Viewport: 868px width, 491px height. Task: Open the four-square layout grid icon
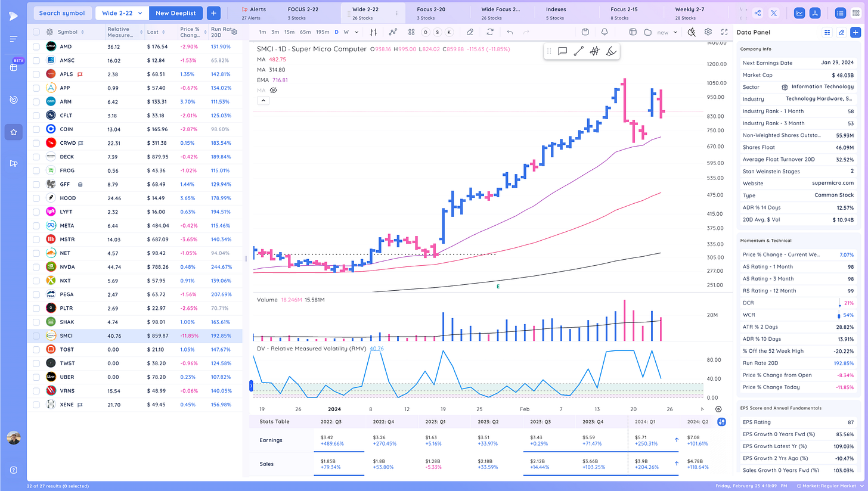412,32
